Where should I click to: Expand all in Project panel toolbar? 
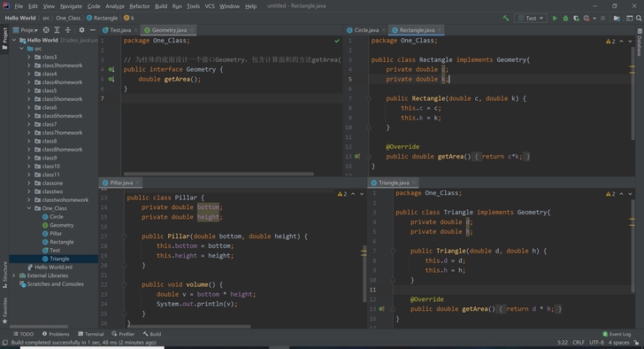[x=57, y=30]
